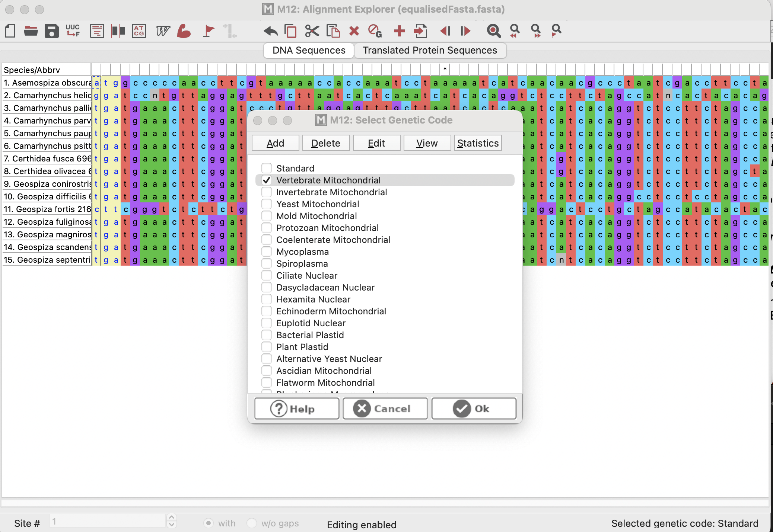The image size is (773, 532).
Task: Save the alignment session
Action: point(52,31)
